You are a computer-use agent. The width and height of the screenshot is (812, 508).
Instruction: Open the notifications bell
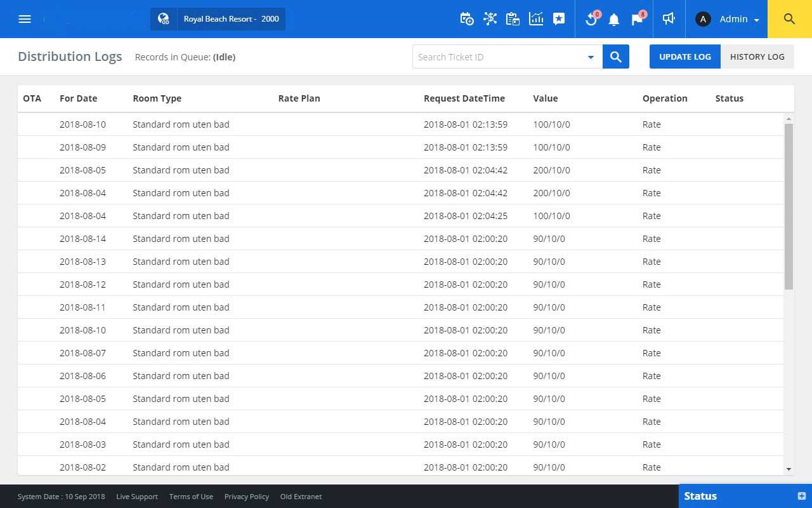pos(614,20)
